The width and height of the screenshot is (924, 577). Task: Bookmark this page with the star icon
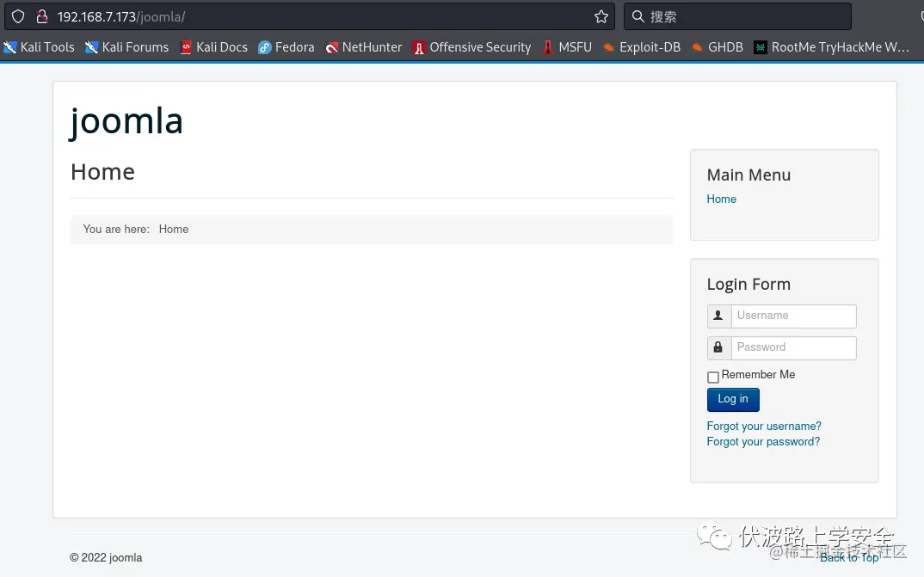coord(601,16)
